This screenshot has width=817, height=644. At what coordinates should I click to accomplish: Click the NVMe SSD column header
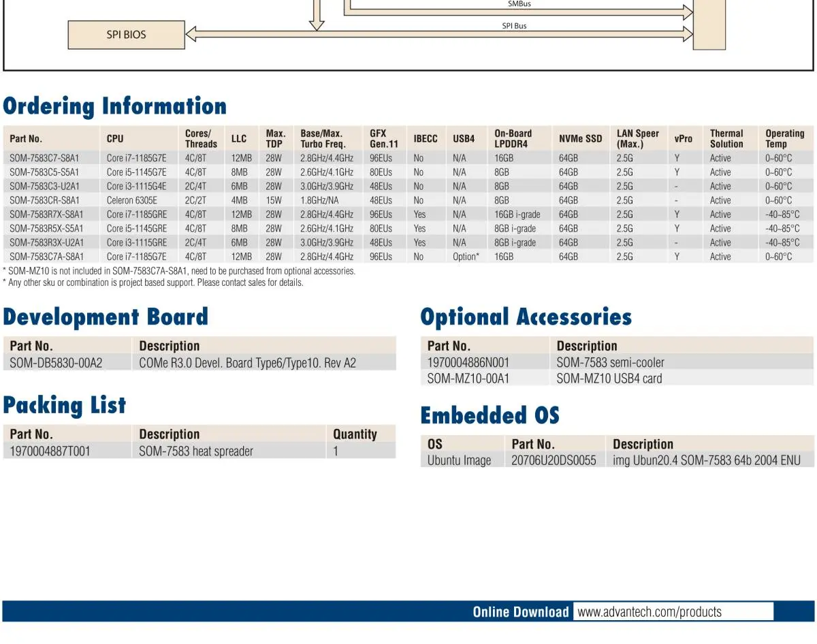(581, 139)
